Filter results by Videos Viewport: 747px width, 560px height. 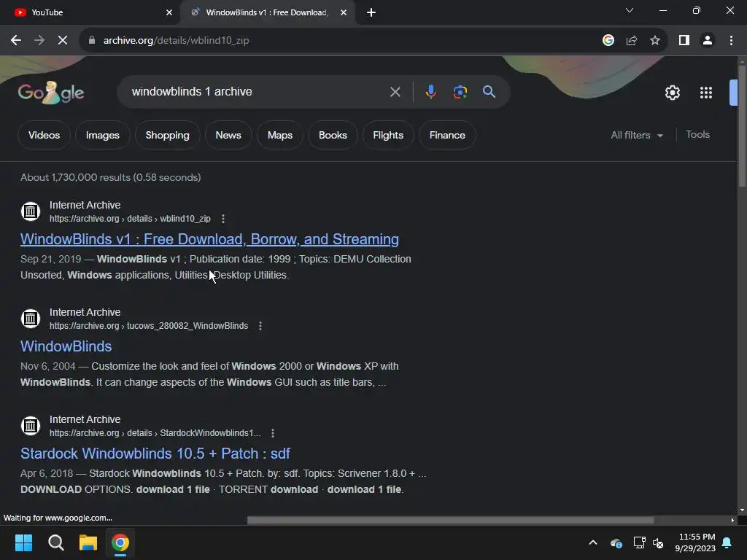(44, 135)
